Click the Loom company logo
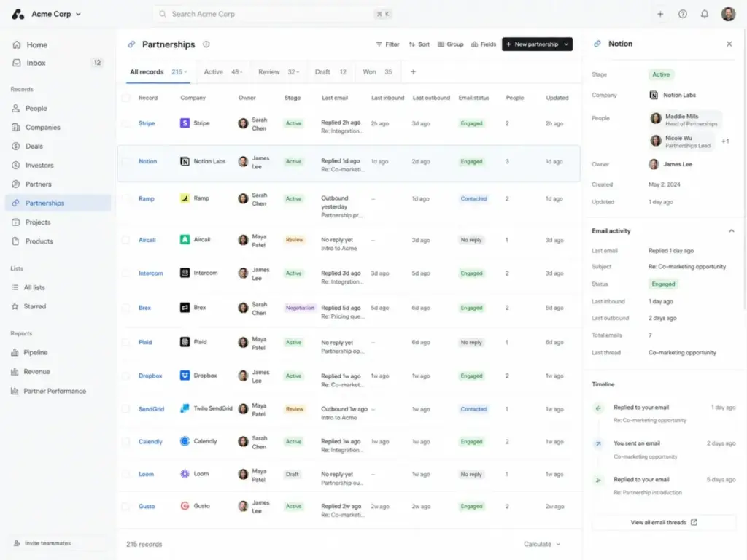This screenshot has height=560, width=747. tap(185, 474)
